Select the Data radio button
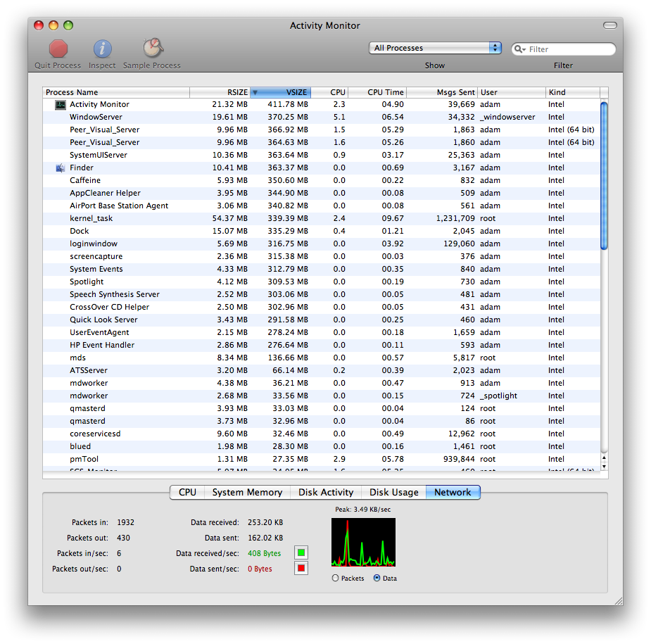Screen dimensions: 651x644 point(377,578)
